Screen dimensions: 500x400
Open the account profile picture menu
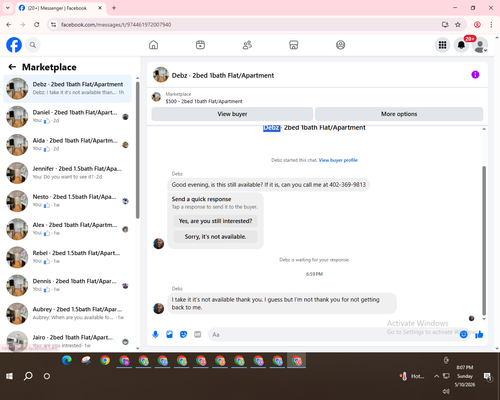pos(480,45)
